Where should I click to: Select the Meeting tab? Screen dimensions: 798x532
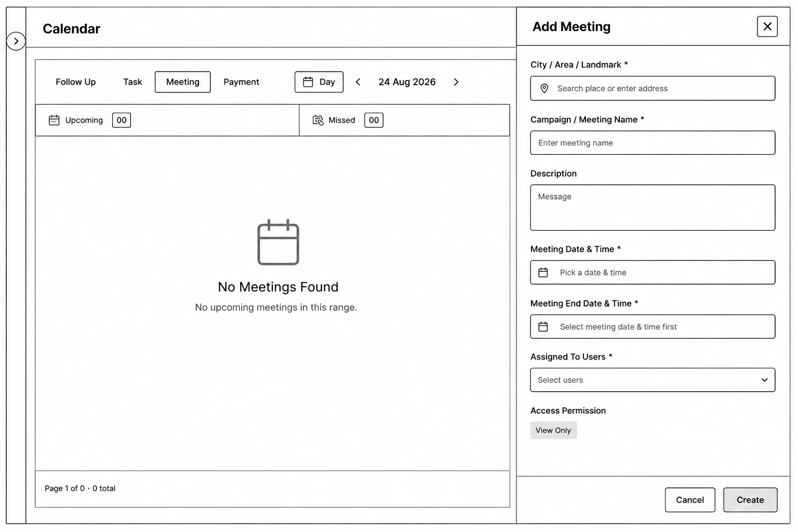pos(182,82)
